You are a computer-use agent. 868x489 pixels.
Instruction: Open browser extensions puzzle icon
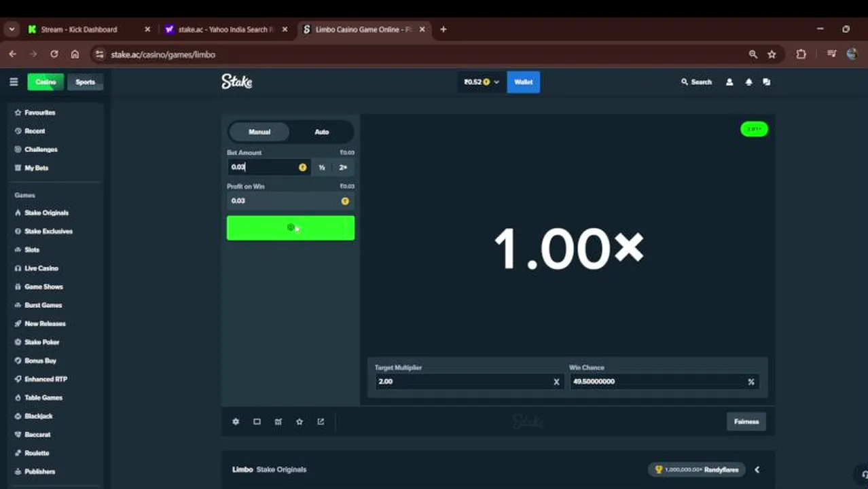[801, 54]
